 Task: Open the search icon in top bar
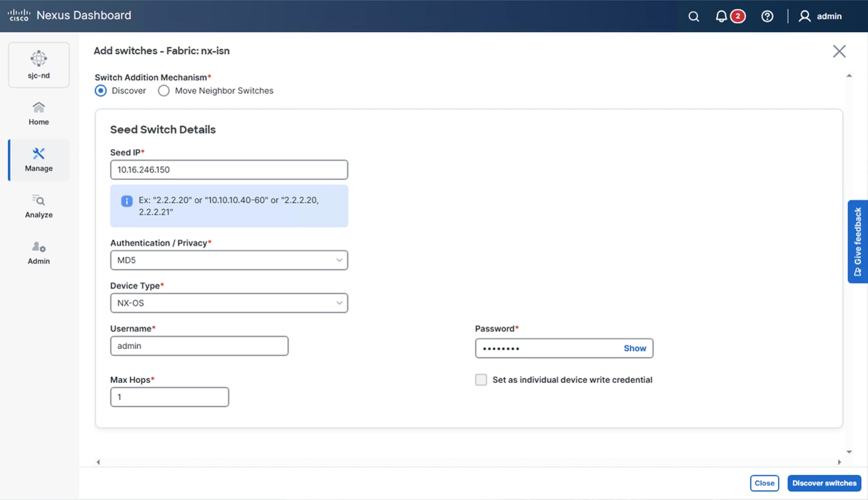pyautogui.click(x=694, y=16)
